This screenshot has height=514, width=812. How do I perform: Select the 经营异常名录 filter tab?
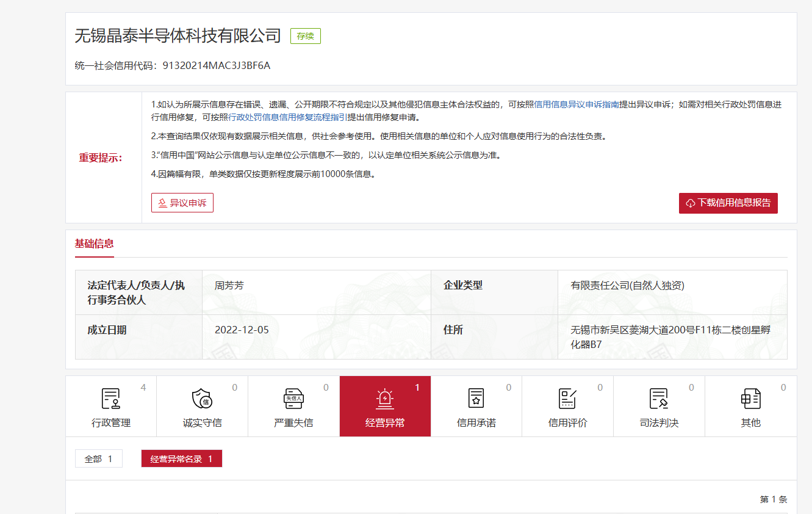181,459
